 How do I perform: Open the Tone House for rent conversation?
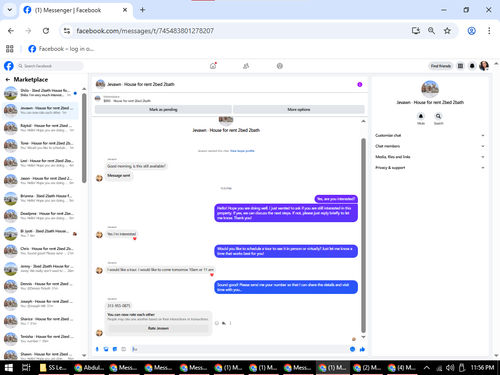[x=41, y=145]
